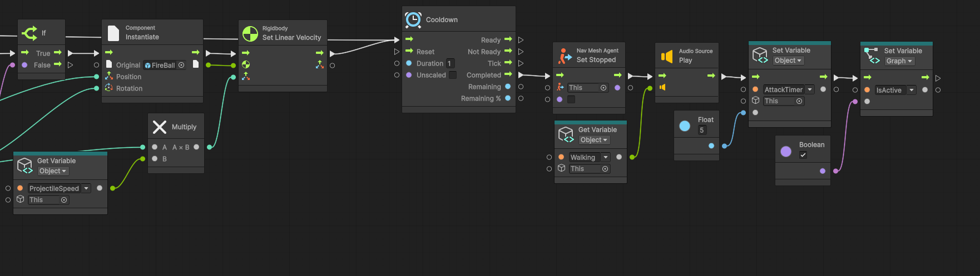The height and width of the screenshot is (276, 980).
Task: Click the Cooldown Tick output arrow
Action: coord(508,63)
